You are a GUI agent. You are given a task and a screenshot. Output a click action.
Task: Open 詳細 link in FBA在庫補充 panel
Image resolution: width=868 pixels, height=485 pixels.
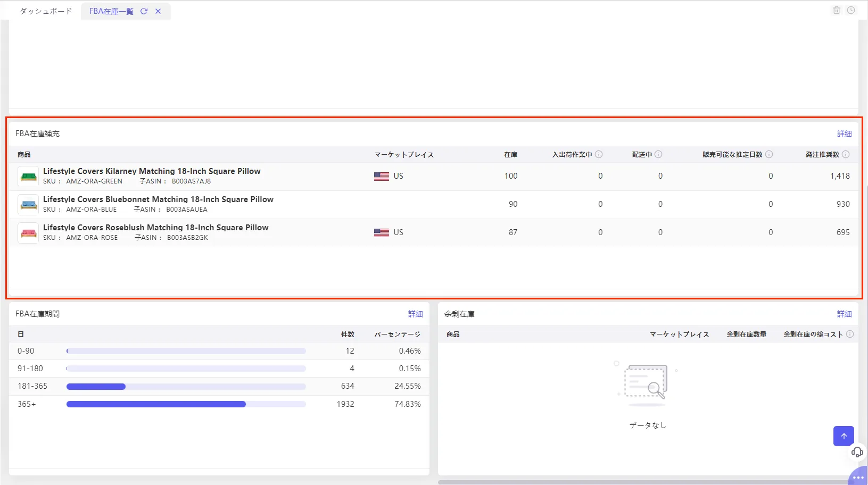844,133
